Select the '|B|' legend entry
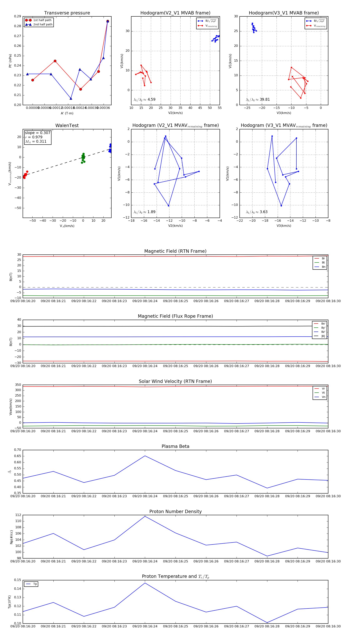 click(x=320, y=336)
